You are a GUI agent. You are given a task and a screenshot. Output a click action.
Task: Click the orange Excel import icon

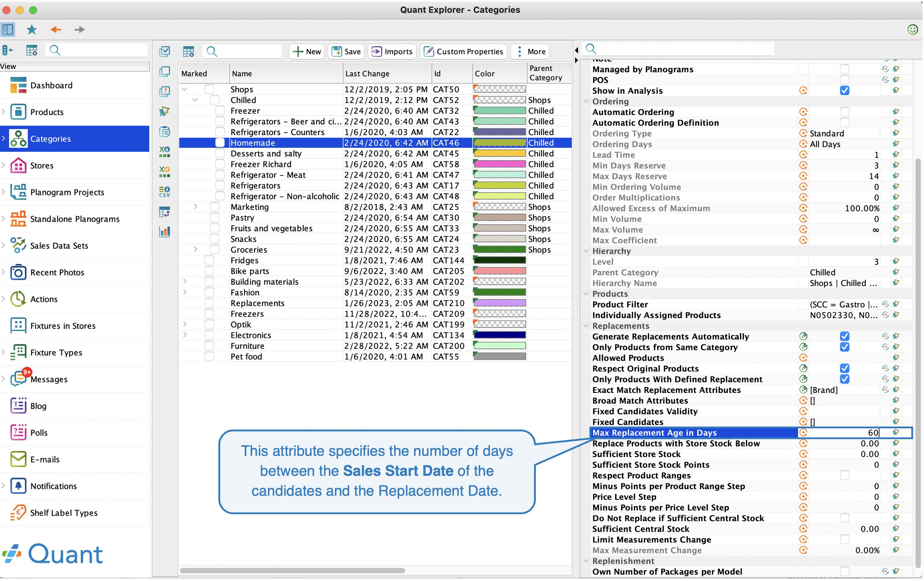(x=165, y=171)
